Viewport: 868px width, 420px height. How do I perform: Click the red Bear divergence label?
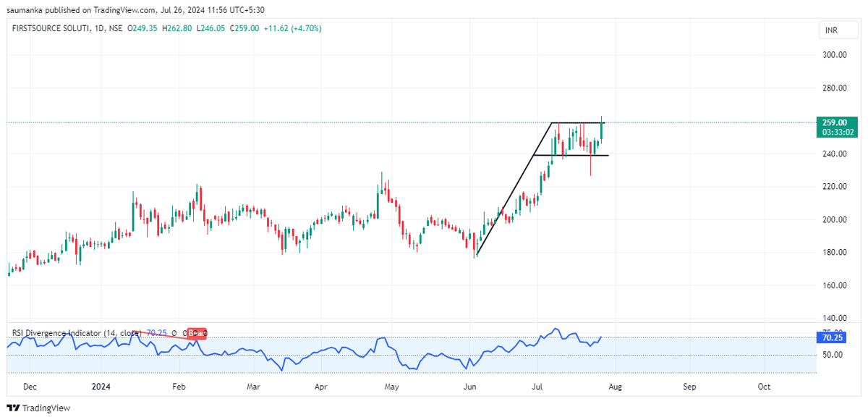(197, 333)
